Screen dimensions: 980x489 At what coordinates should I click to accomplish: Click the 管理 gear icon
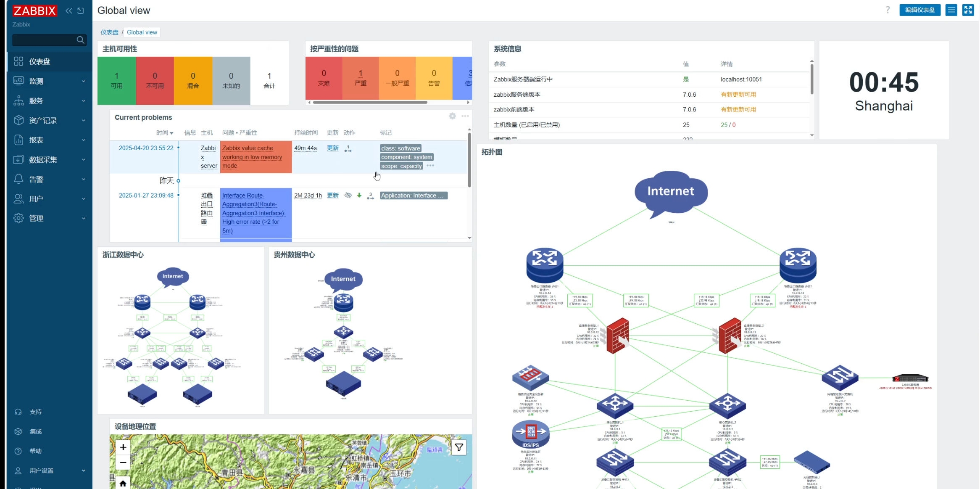click(18, 218)
